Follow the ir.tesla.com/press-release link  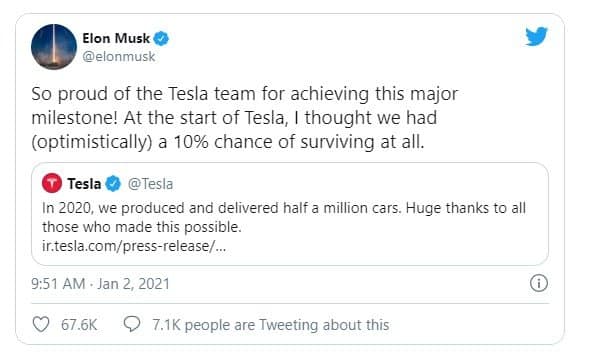click(134, 246)
